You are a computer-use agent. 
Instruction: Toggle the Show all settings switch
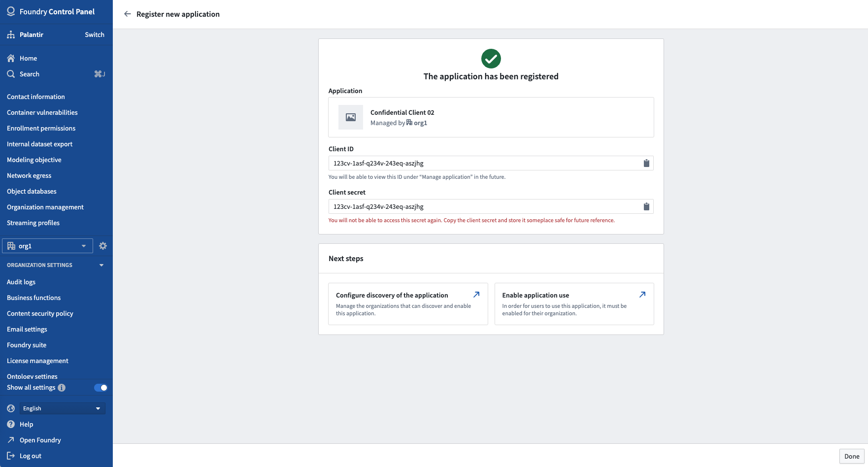[x=100, y=388]
